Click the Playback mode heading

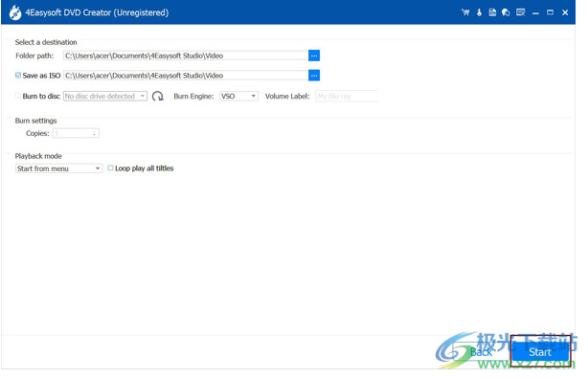38,156
